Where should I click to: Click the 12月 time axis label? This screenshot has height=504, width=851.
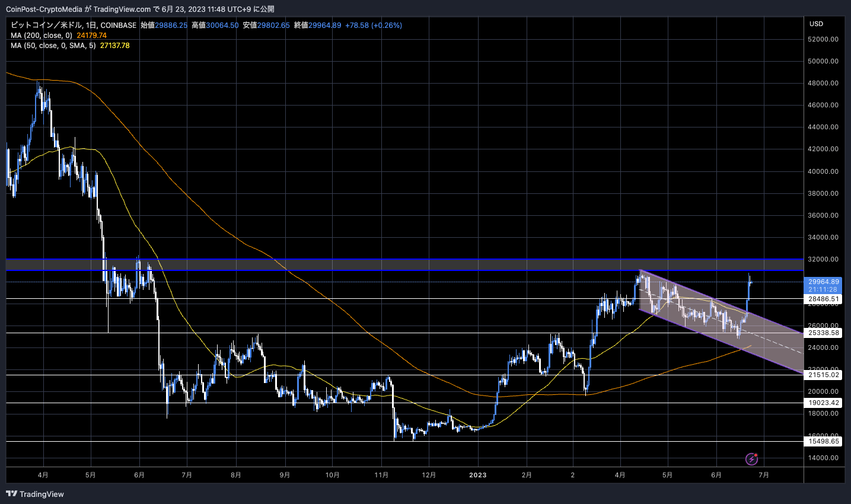429,475
